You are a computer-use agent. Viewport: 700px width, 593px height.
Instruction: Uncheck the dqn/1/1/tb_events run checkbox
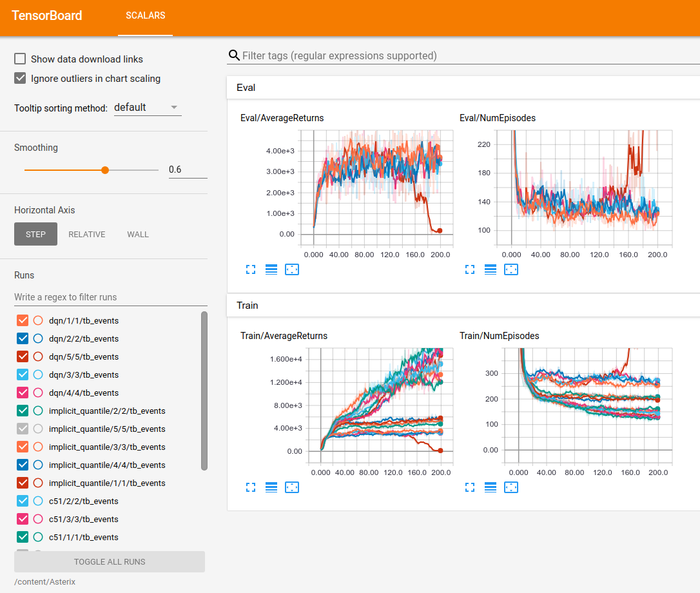point(23,320)
